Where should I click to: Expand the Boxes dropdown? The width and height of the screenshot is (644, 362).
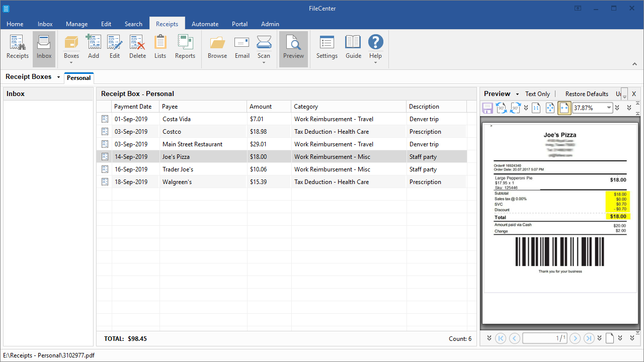71,62
